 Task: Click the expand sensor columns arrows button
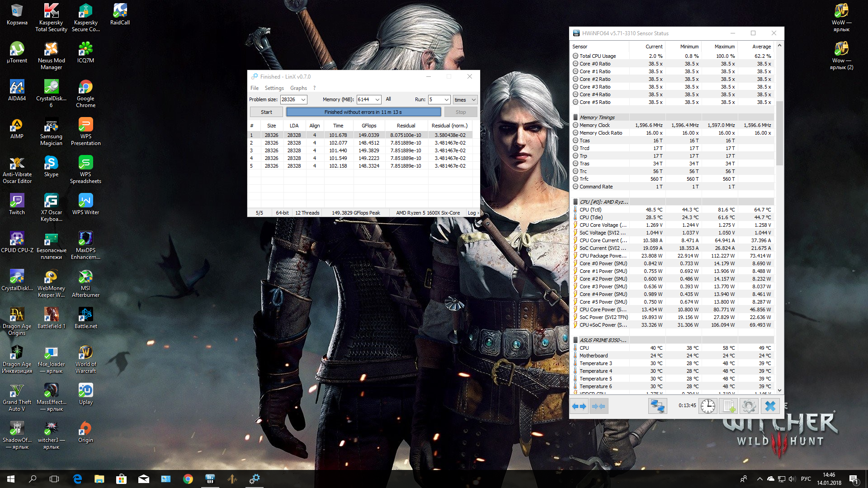(579, 406)
